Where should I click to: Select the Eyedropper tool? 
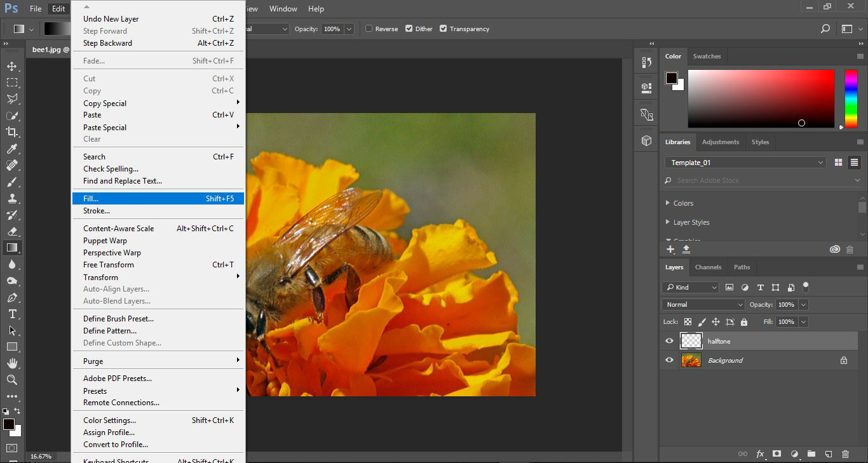click(12, 149)
